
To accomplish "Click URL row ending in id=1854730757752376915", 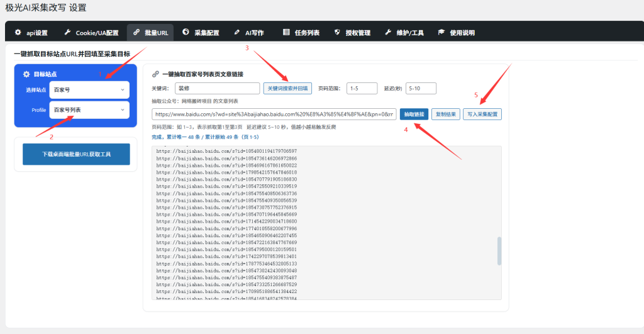I will 226,208.
